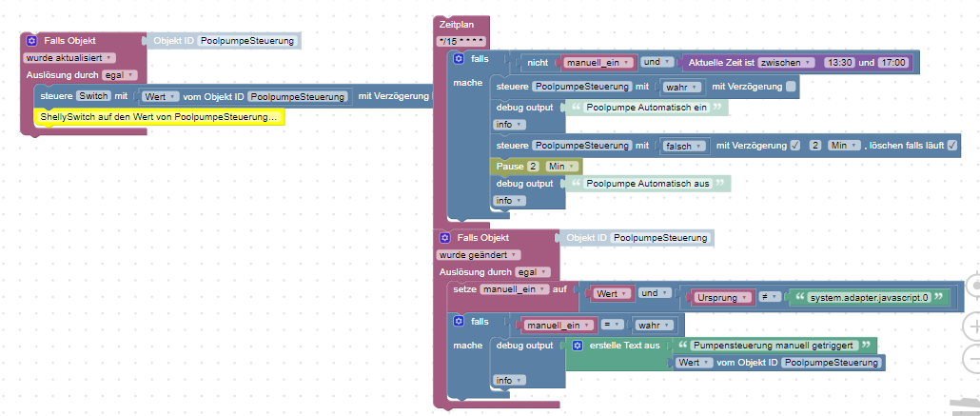This screenshot has width=980, height=416.
Task: Click 'PoolpumpeSteuerung' in 'erstelle Text aus' block
Action: pos(831,362)
